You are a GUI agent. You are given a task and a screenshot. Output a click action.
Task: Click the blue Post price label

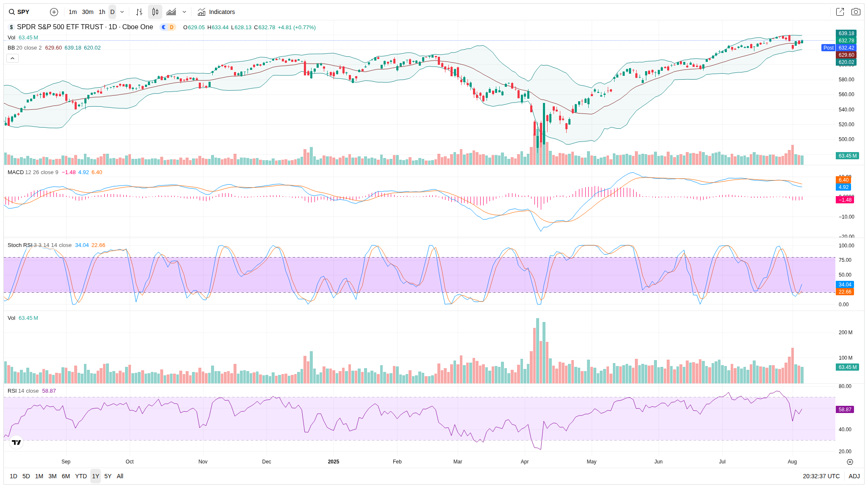click(x=829, y=48)
